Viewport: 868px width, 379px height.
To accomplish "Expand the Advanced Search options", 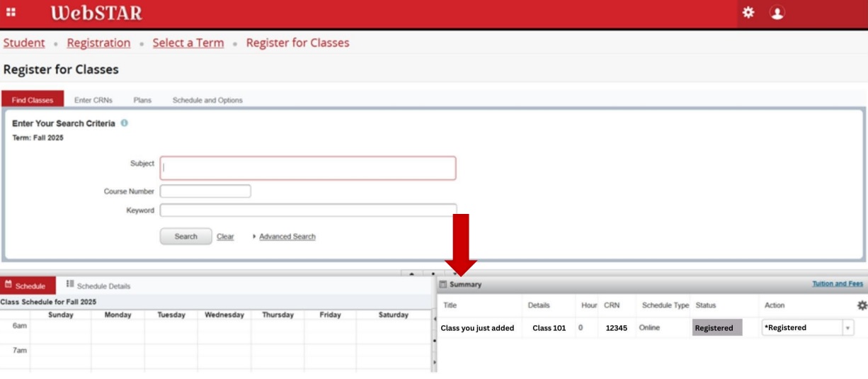I will [x=287, y=237].
